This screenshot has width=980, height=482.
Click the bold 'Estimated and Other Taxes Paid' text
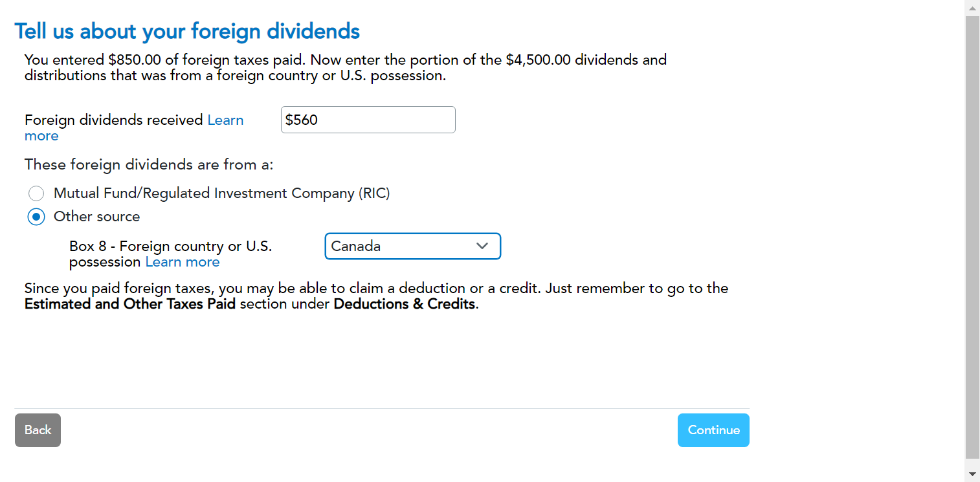tap(129, 304)
